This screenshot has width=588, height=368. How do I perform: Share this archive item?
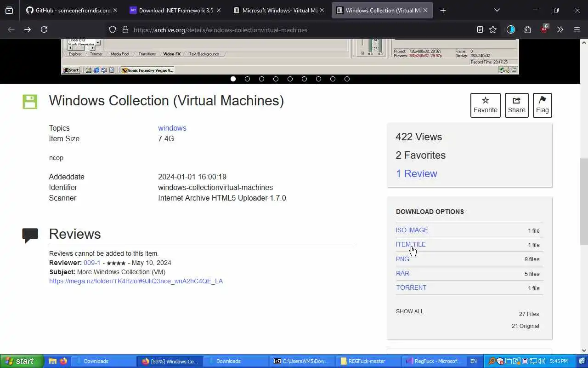pyautogui.click(x=516, y=105)
